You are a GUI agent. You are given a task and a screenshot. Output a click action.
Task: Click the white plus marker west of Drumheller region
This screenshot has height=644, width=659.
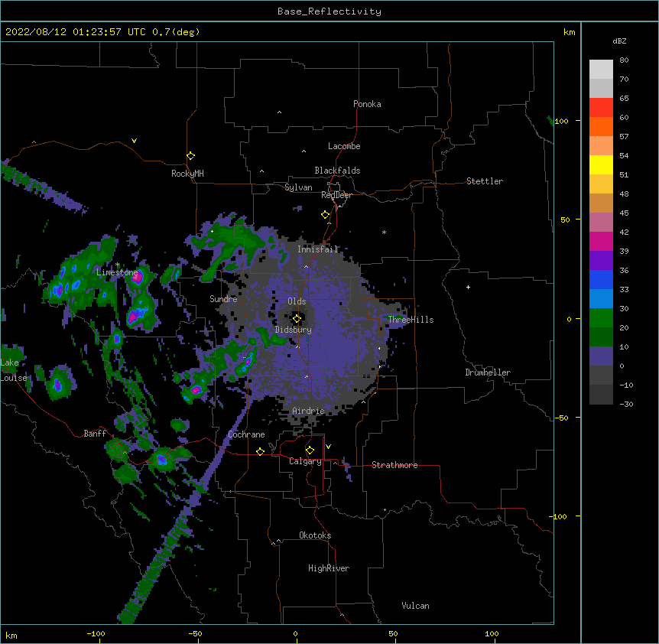468,287
